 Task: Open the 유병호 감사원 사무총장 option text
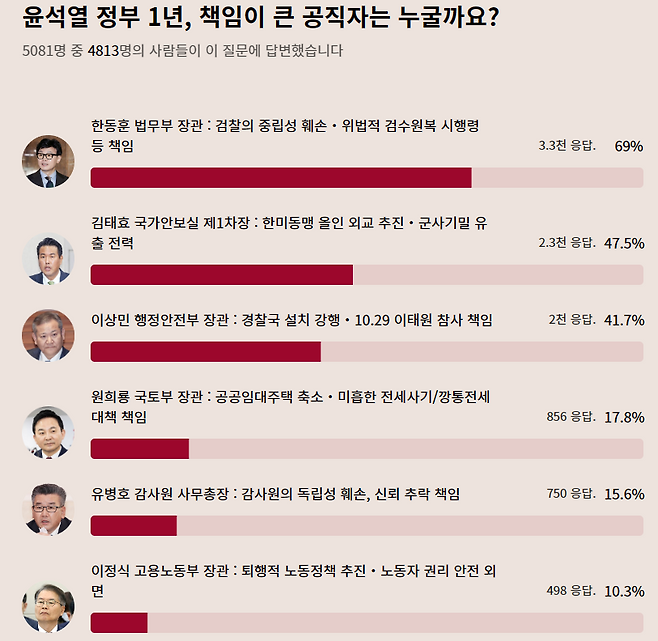point(275,494)
